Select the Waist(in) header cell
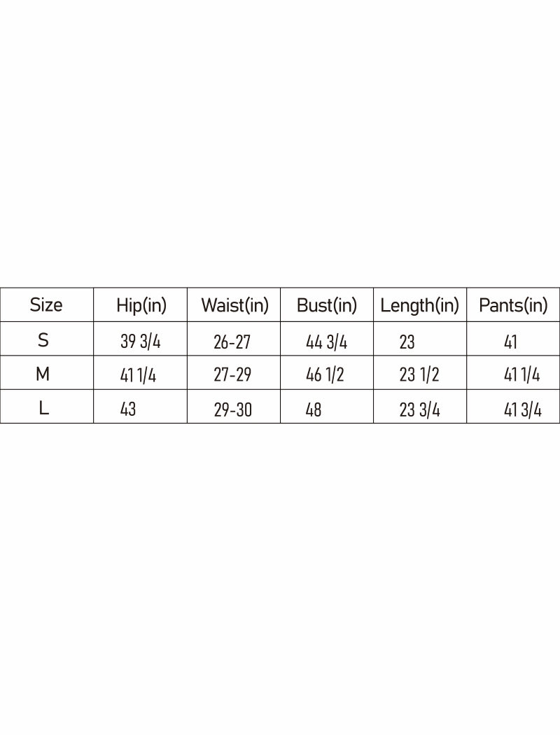 tap(234, 305)
